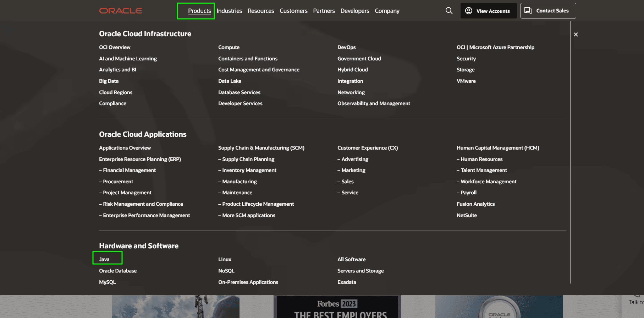The image size is (644, 318).
Task: Open the Industries menu
Action: tap(229, 11)
